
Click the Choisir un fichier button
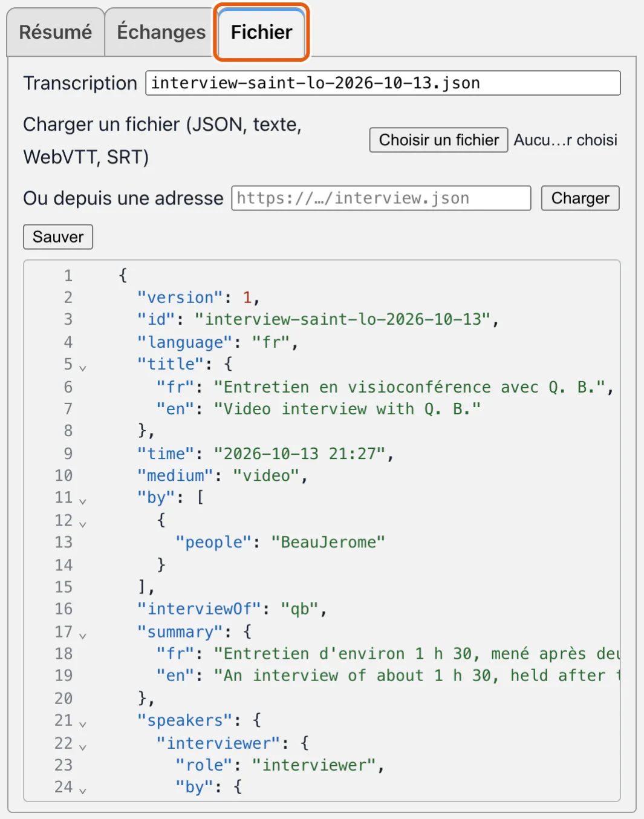(439, 140)
